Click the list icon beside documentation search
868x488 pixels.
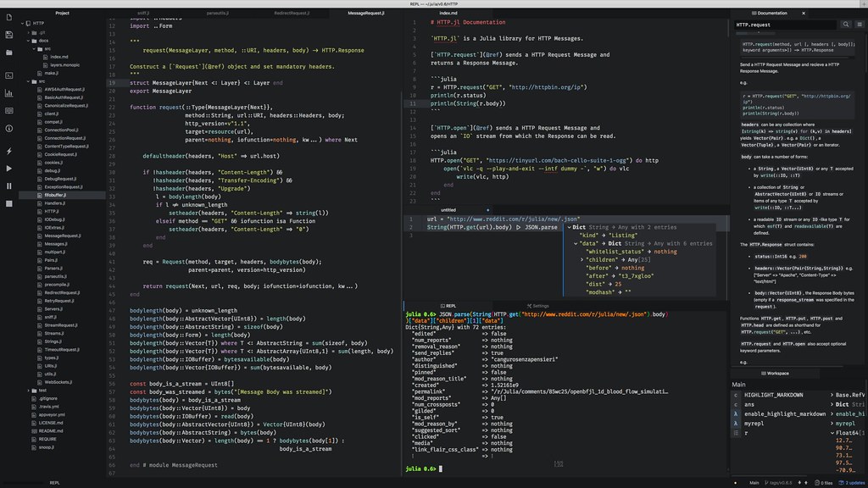click(860, 25)
